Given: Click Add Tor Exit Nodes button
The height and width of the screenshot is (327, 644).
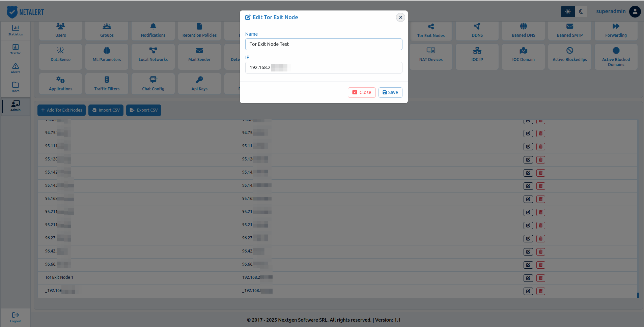Looking at the screenshot, I should point(61,110).
